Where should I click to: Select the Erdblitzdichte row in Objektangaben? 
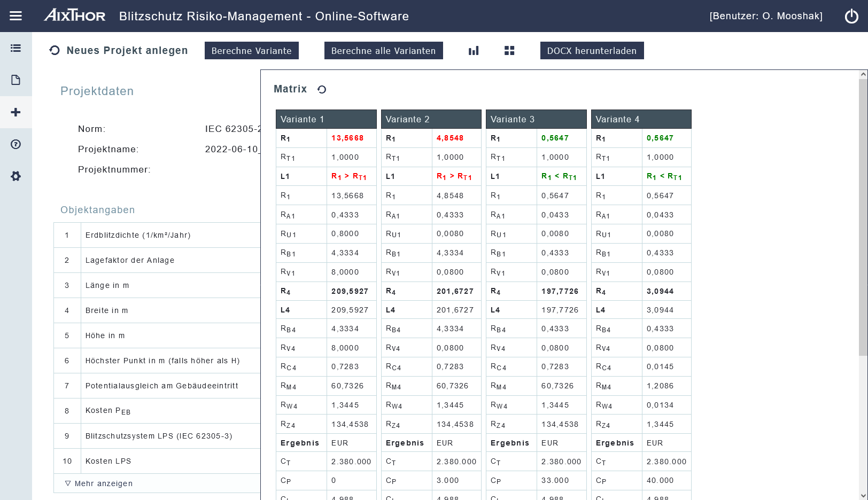pyautogui.click(x=138, y=235)
